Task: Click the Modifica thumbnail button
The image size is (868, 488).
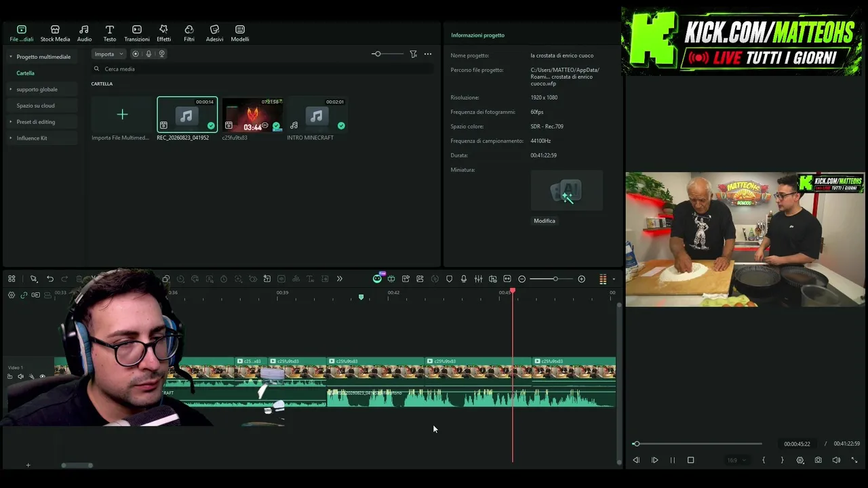Action: point(545,221)
